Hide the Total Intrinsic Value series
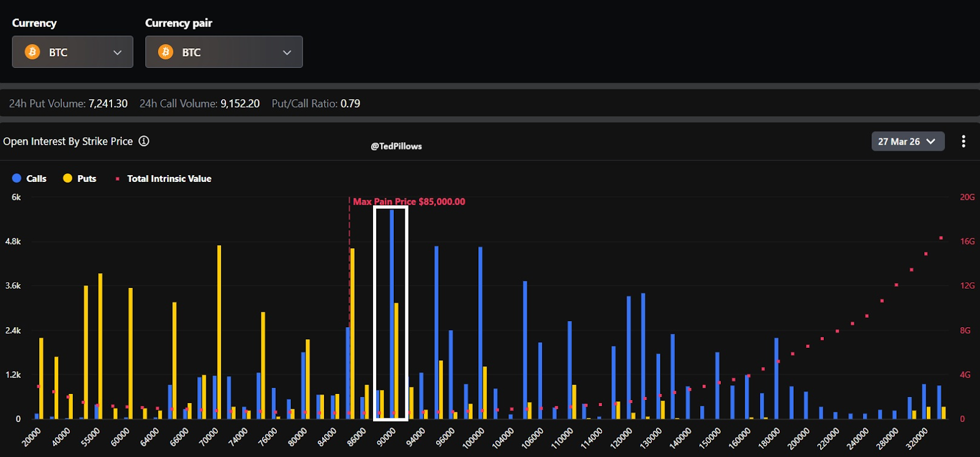The image size is (980, 457). pos(168,178)
